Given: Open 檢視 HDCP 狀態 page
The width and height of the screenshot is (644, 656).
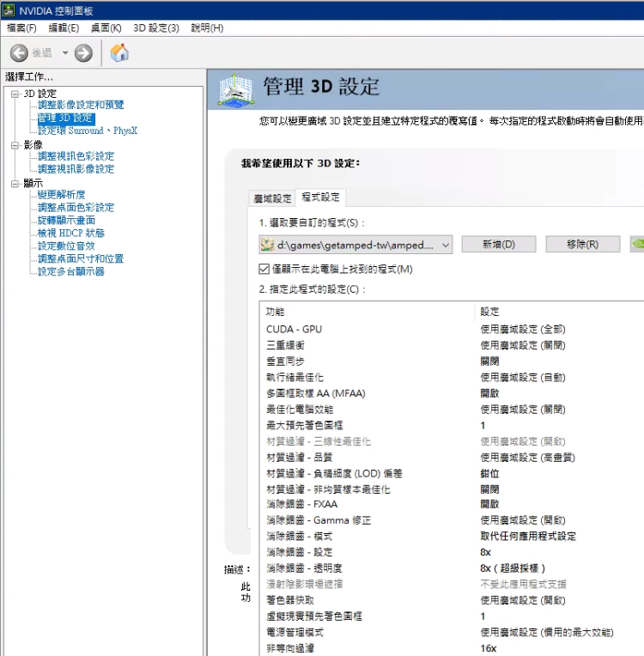Looking at the screenshot, I should tap(71, 234).
